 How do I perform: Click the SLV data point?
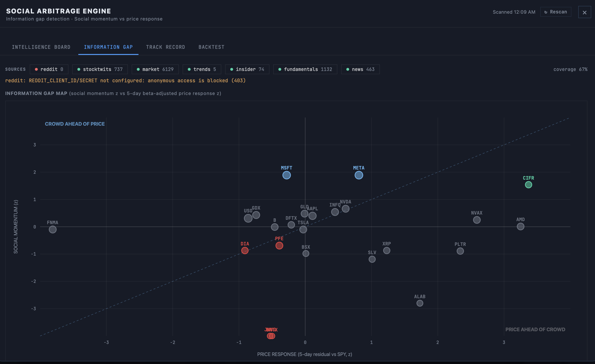coord(372,259)
